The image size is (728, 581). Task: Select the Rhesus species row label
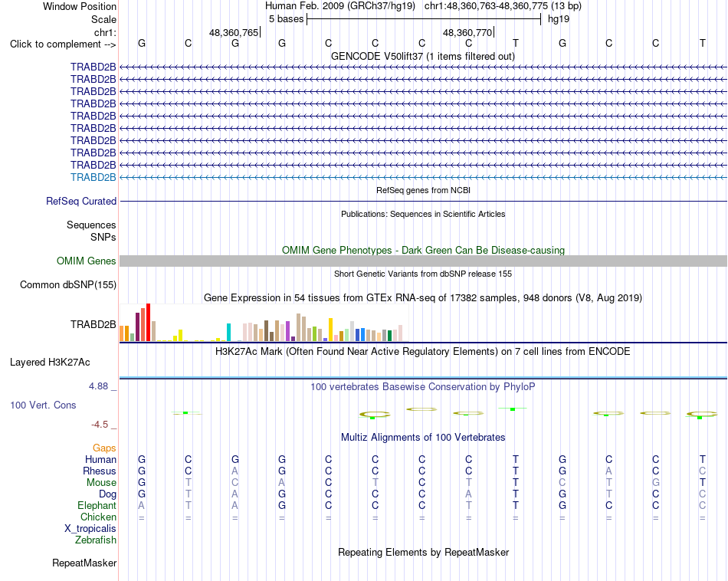100,471
